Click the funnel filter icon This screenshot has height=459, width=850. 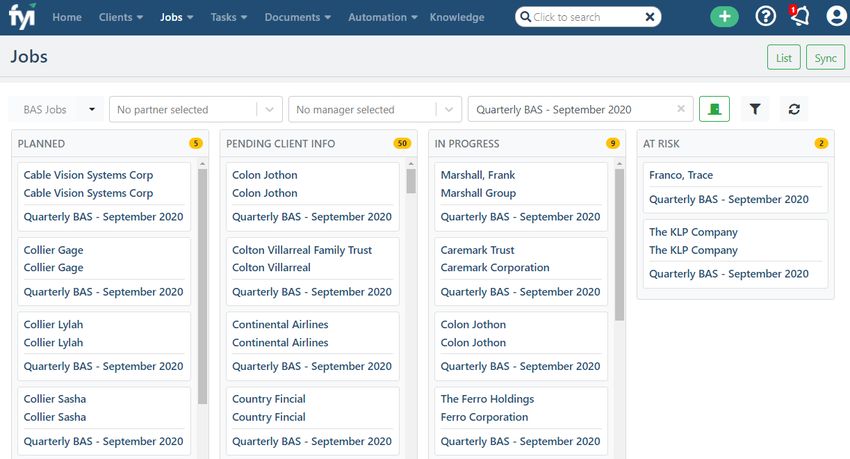pos(755,109)
